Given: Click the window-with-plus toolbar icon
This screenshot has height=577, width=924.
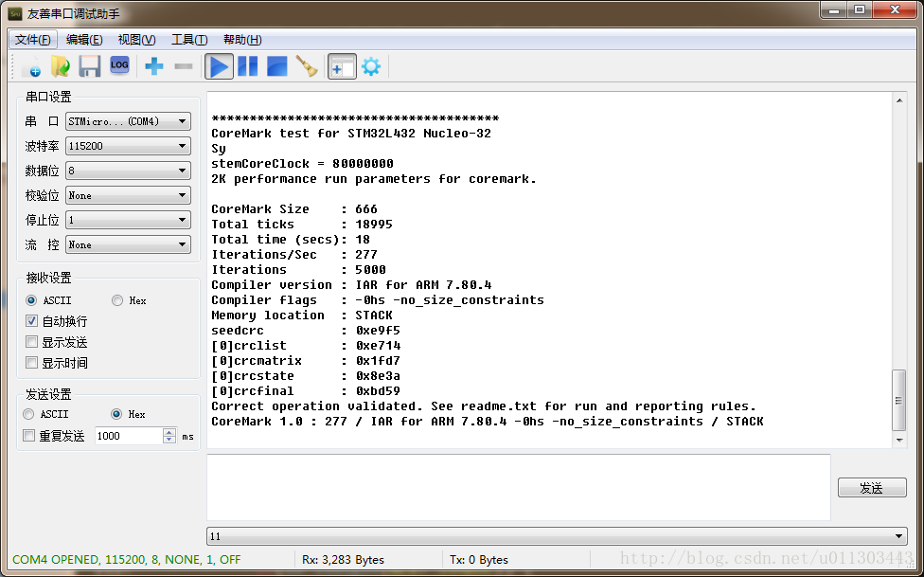Looking at the screenshot, I should pos(342,66).
